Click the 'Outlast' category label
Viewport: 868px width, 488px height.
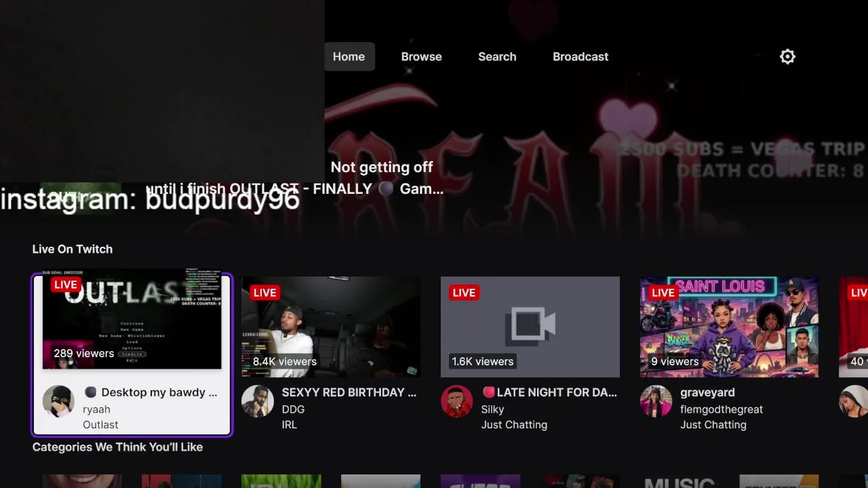100,425
